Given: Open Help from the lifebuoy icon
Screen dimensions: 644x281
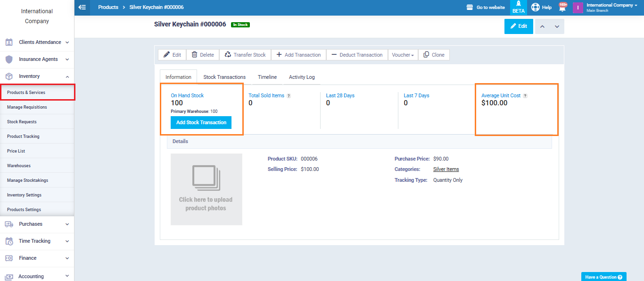Looking at the screenshot, I should [535, 7].
